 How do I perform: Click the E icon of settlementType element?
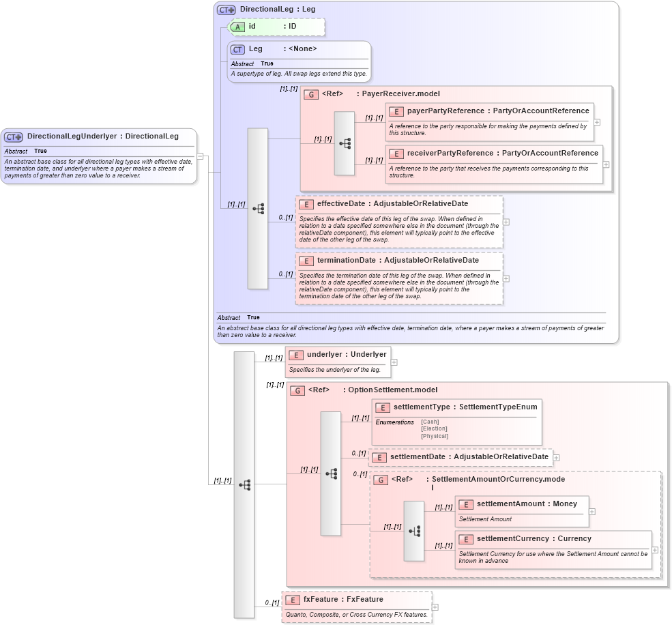coord(382,407)
